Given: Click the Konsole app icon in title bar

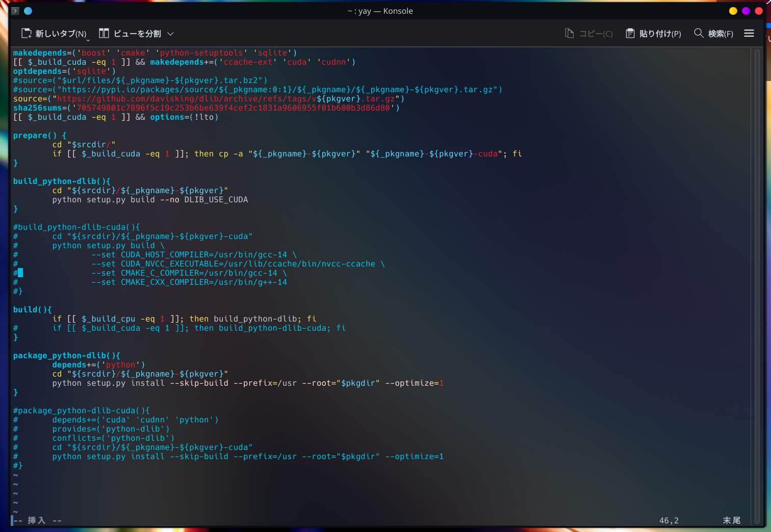Looking at the screenshot, I should [15, 11].
